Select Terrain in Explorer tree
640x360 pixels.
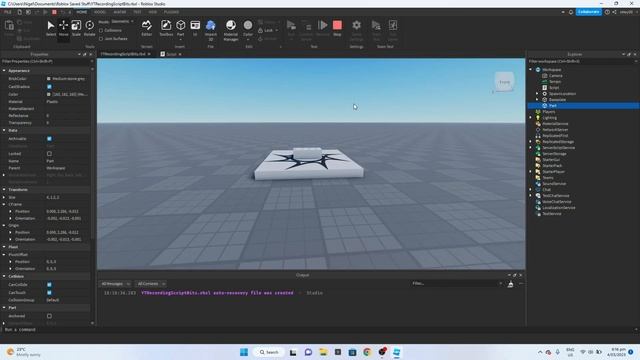(x=555, y=82)
